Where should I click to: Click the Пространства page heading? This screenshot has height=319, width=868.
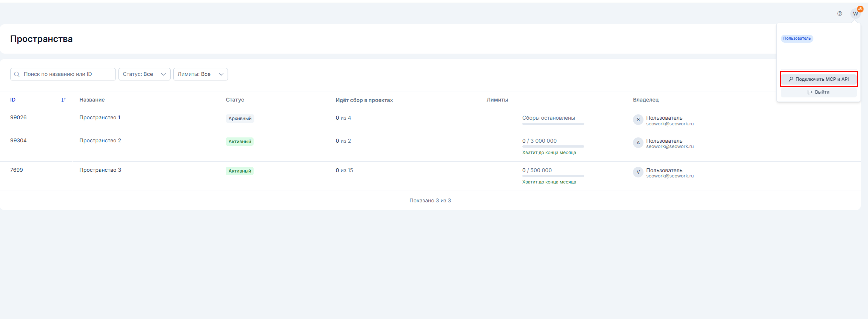click(x=42, y=39)
